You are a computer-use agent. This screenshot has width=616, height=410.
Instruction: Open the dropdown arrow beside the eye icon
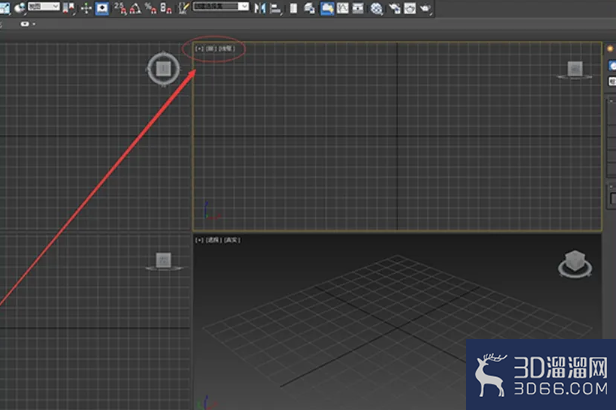(34, 24)
